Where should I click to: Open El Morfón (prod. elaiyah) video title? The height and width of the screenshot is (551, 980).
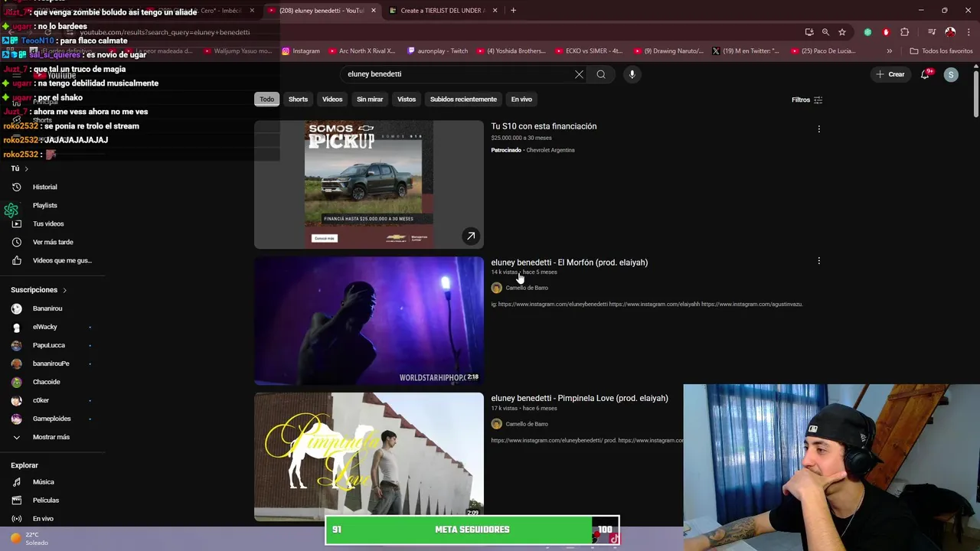[569, 262]
